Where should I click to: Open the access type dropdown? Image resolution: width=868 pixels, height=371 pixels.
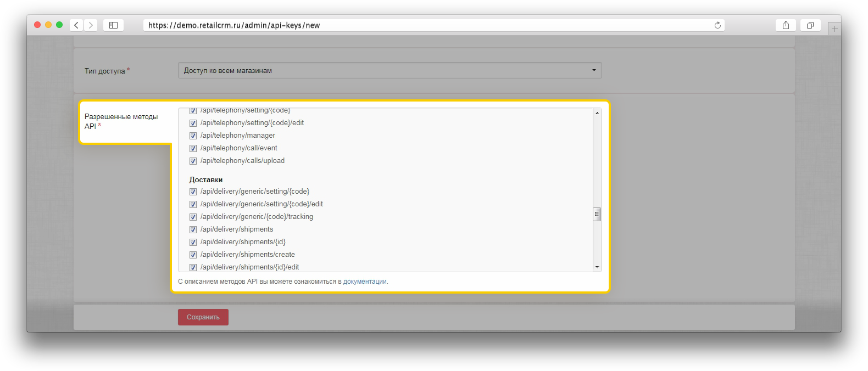[390, 70]
